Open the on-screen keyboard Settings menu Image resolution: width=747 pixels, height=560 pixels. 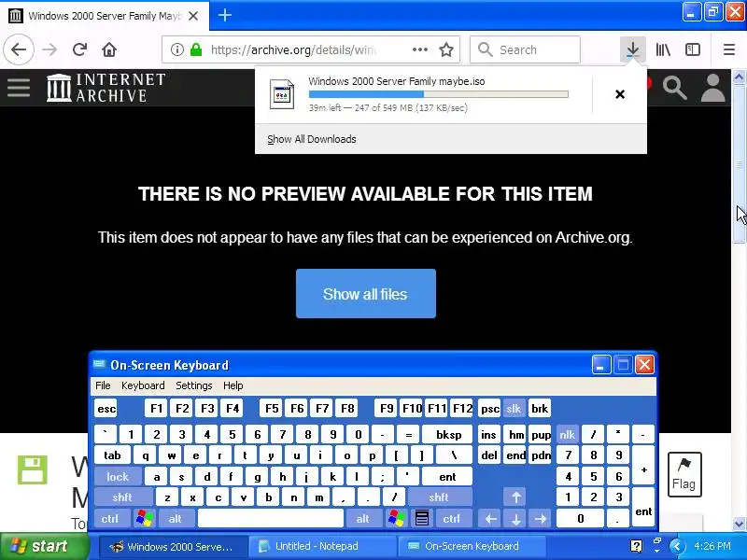tap(194, 385)
